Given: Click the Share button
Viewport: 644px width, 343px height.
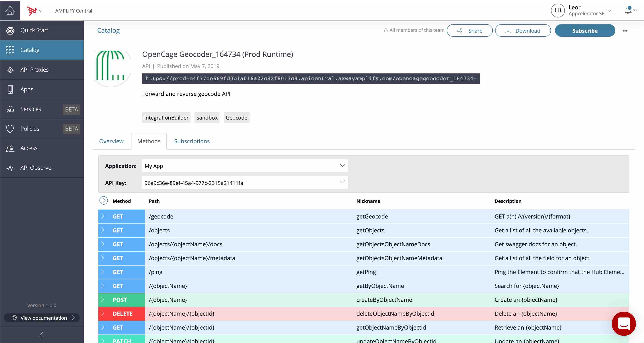Looking at the screenshot, I should [x=470, y=30].
